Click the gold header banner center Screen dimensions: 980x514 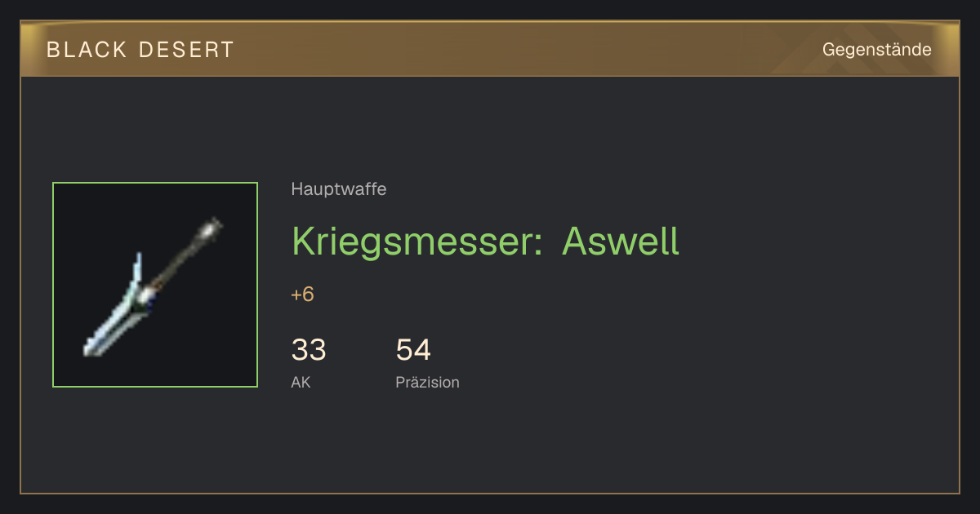click(490, 49)
